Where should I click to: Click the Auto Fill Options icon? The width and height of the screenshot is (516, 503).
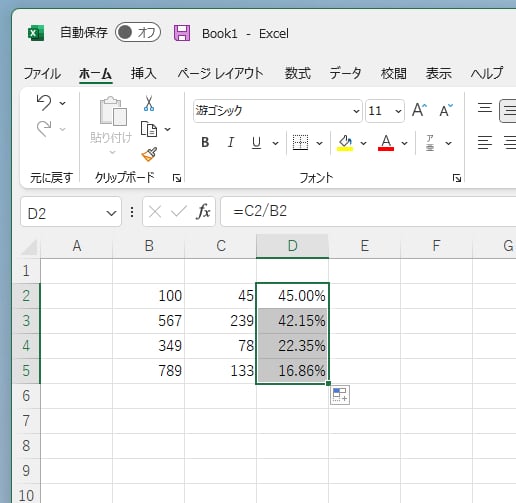[x=340, y=395]
